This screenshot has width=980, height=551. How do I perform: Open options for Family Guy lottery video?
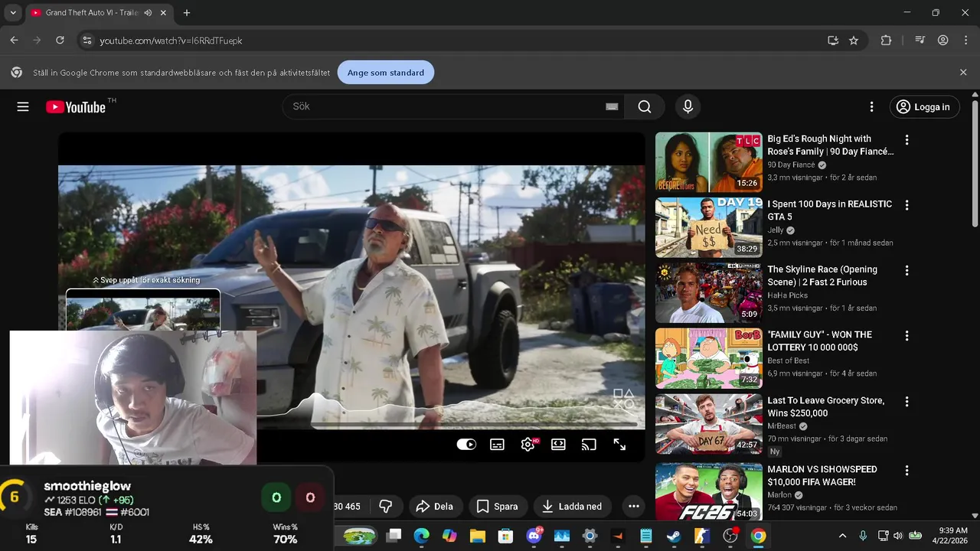click(906, 336)
